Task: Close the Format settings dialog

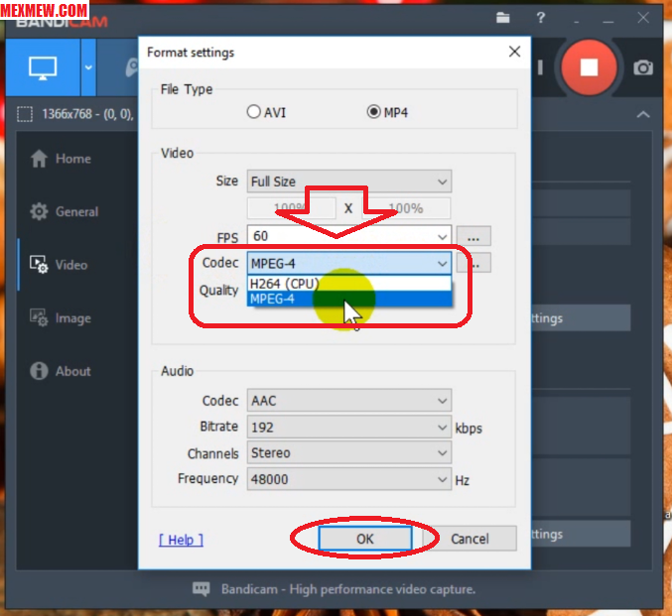Action: pyautogui.click(x=514, y=52)
